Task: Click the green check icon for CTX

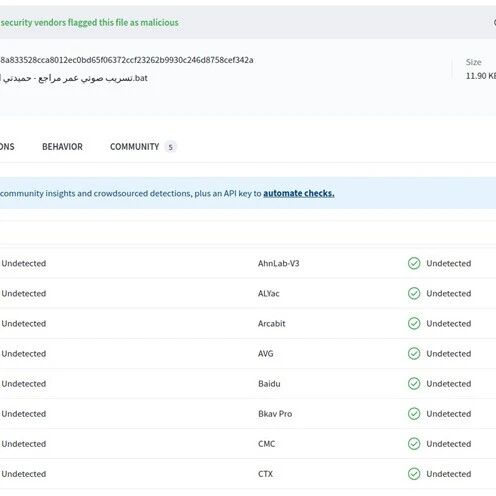Action: (414, 474)
